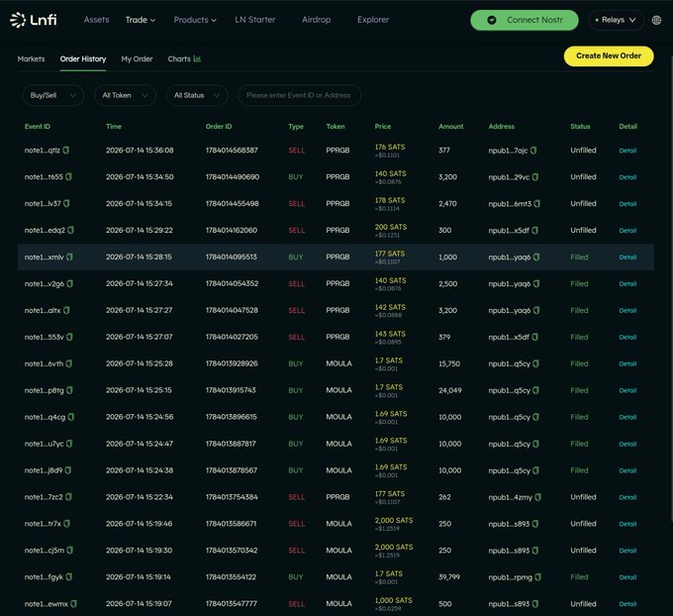Open the Airdrop page
This screenshot has height=616, width=673.
(x=317, y=20)
